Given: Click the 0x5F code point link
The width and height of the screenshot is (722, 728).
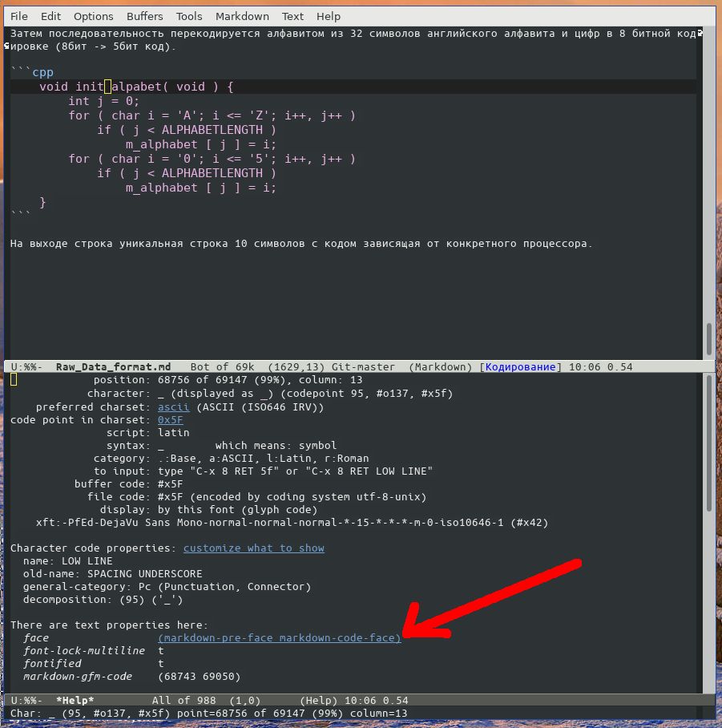Looking at the screenshot, I should (x=171, y=419).
